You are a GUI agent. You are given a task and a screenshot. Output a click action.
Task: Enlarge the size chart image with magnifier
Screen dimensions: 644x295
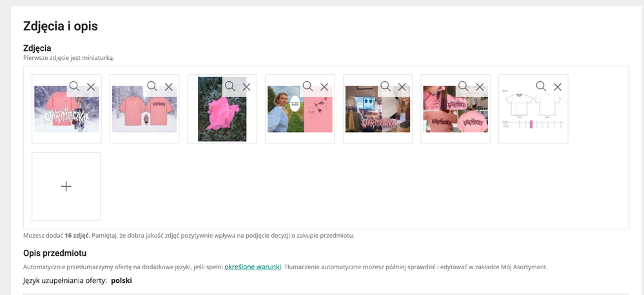click(541, 86)
